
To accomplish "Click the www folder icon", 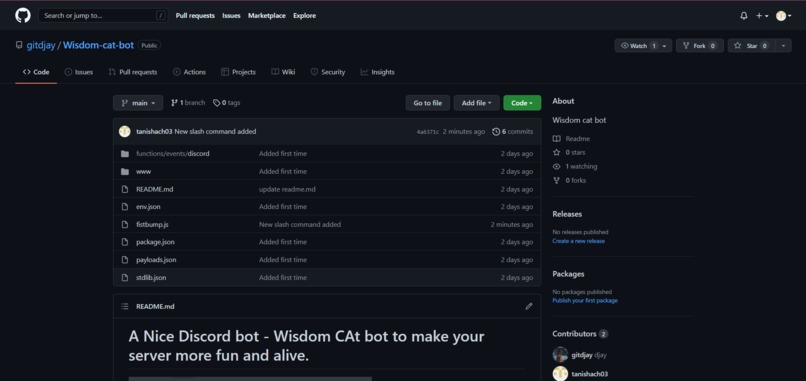I will pos(124,171).
